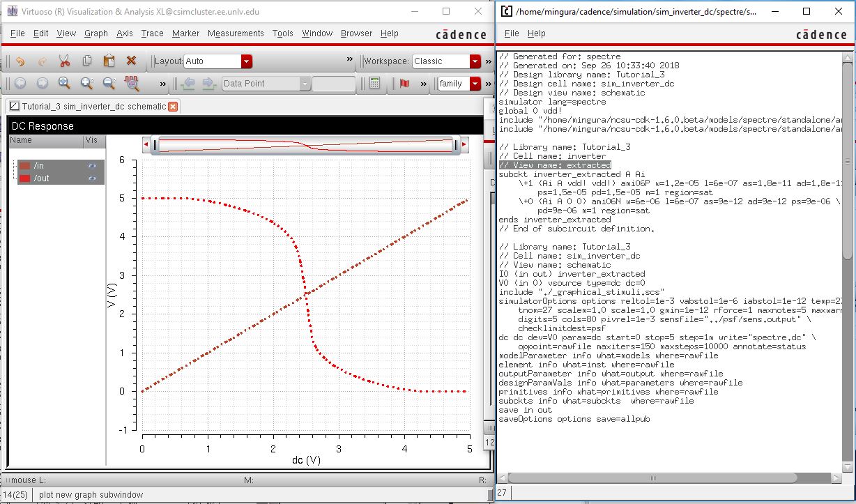Viewport: 856px width, 504px height.
Task: Activate the Zoom In magnifier icon
Action: [86, 83]
